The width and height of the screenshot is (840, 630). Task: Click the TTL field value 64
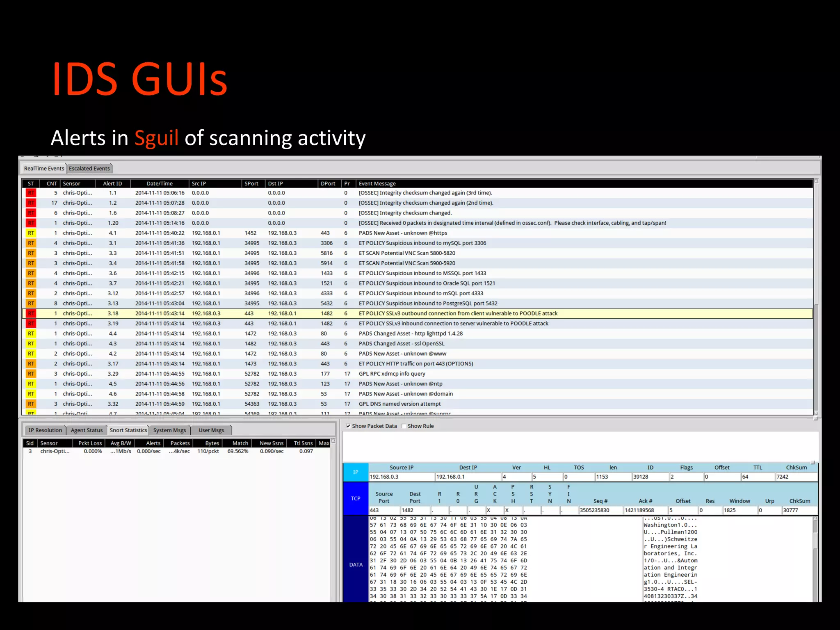758,477
